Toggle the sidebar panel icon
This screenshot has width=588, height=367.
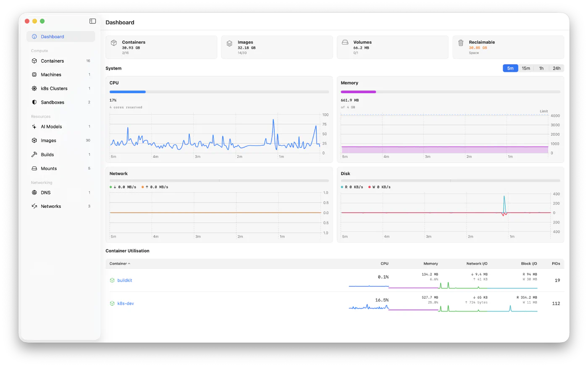coord(92,21)
